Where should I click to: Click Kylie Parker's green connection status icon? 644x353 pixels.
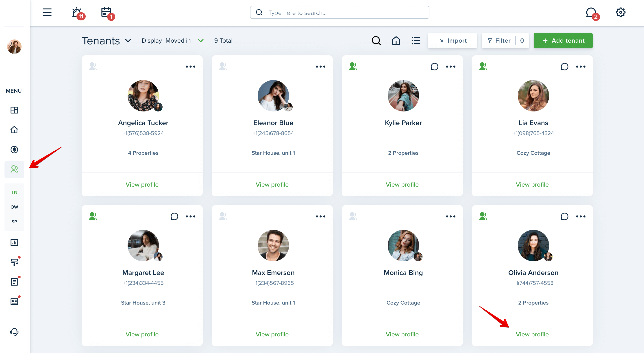click(353, 66)
